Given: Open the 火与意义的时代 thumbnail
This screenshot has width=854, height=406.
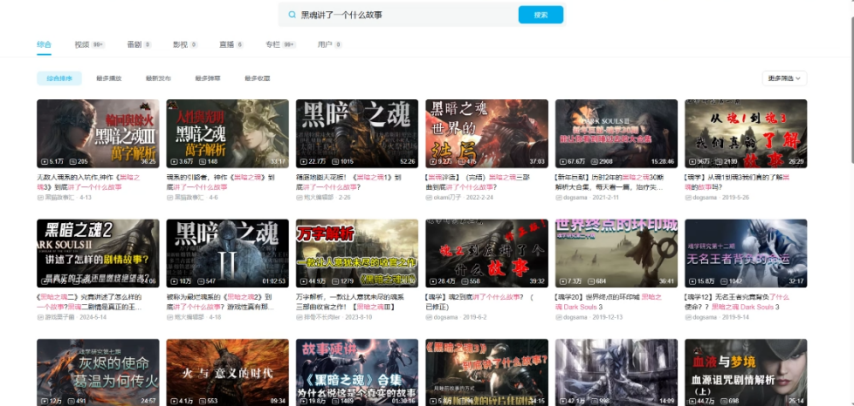Looking at the screenshot, I should click(x=228, y=373).
